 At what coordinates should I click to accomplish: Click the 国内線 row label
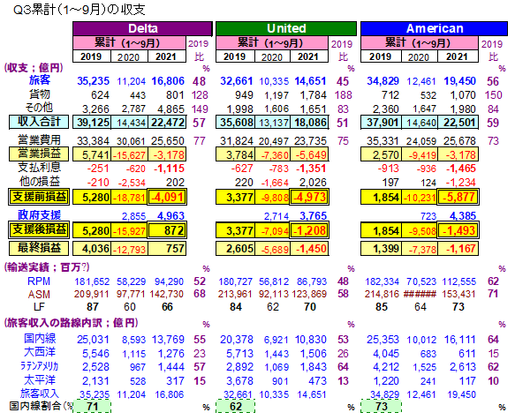coord(40,339)
